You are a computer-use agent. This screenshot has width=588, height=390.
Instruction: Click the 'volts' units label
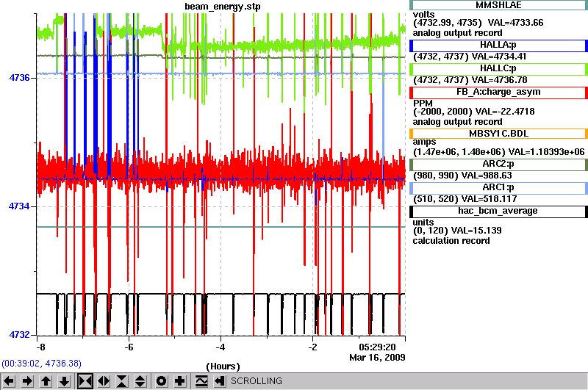click(x=424, y=14)
